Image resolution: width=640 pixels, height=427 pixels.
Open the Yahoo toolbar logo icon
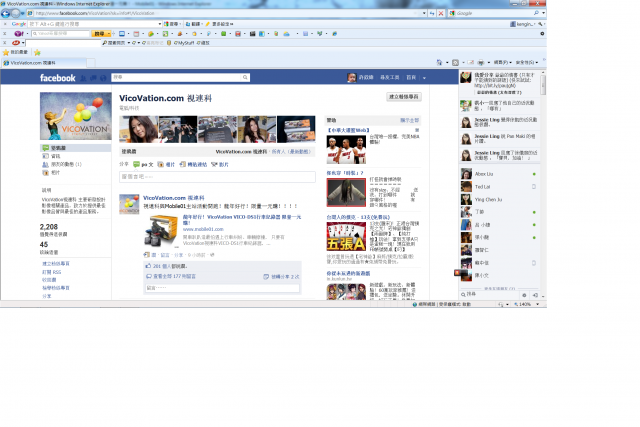[19, 34]
